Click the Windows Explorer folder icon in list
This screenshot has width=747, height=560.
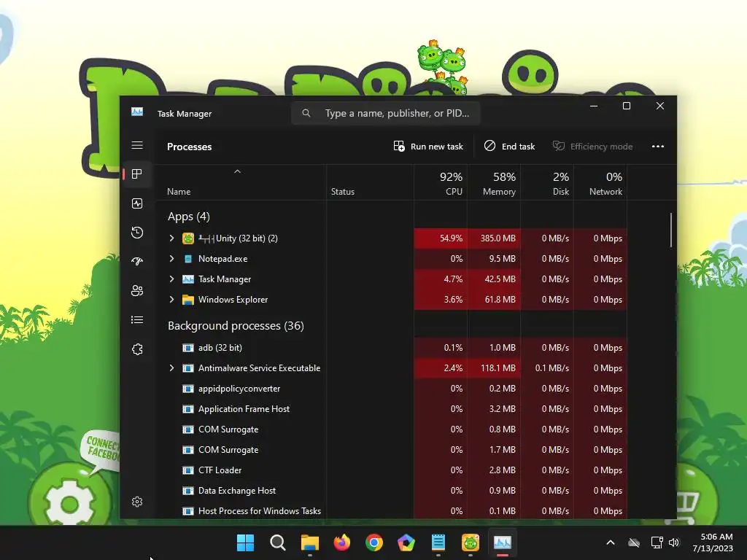(x=188, y=300)
